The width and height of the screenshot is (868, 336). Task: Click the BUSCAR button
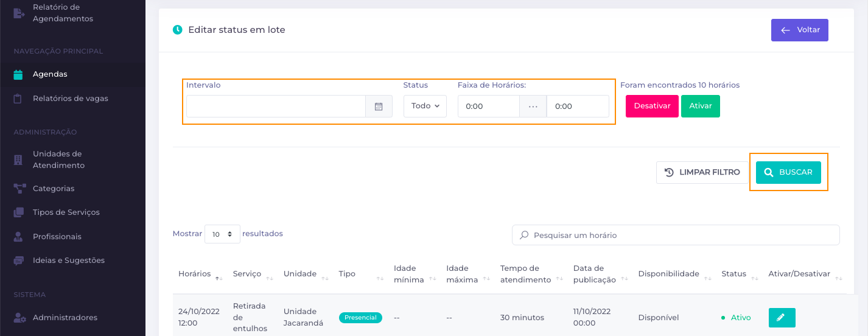click(x=788, y=172)
